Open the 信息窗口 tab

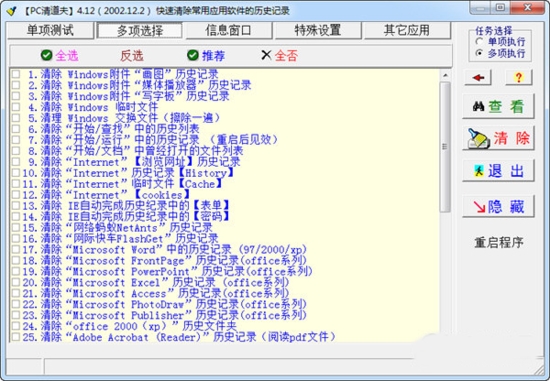229,30
